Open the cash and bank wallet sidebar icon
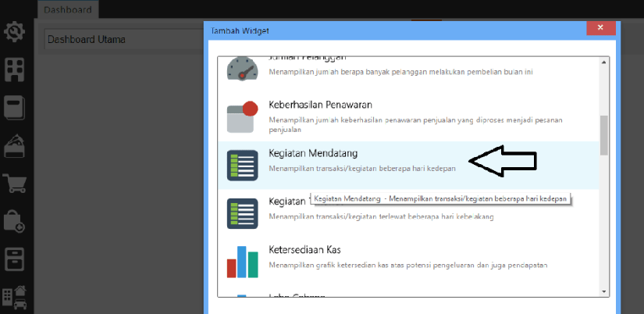Image resolution: width=644 pixels, height=314 pixels. coord(15,145)
